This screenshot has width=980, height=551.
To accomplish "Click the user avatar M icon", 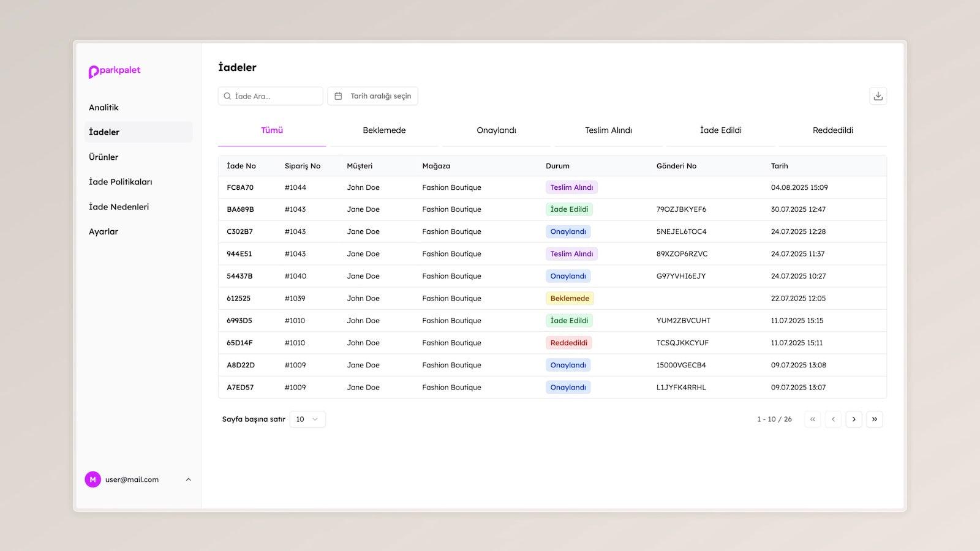I will [x=92, y=479].
